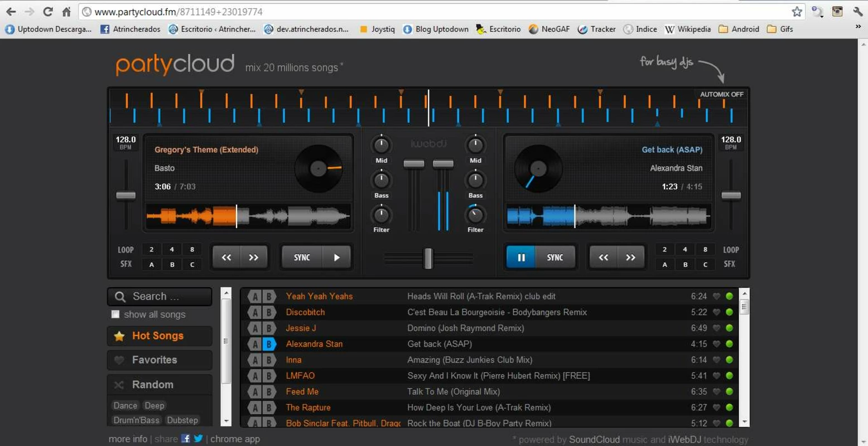
Task: Open the chrome app link
Action: click(x=235, y=439)
